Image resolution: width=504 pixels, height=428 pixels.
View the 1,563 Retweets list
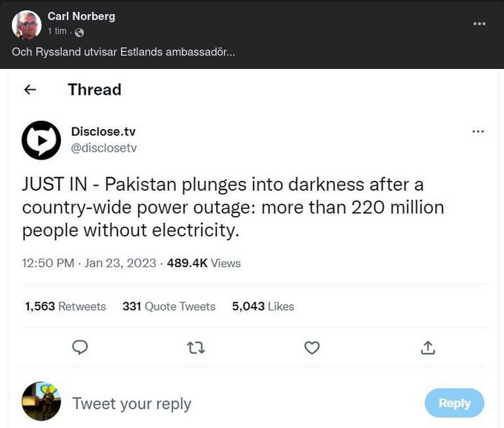coord(65,306)
